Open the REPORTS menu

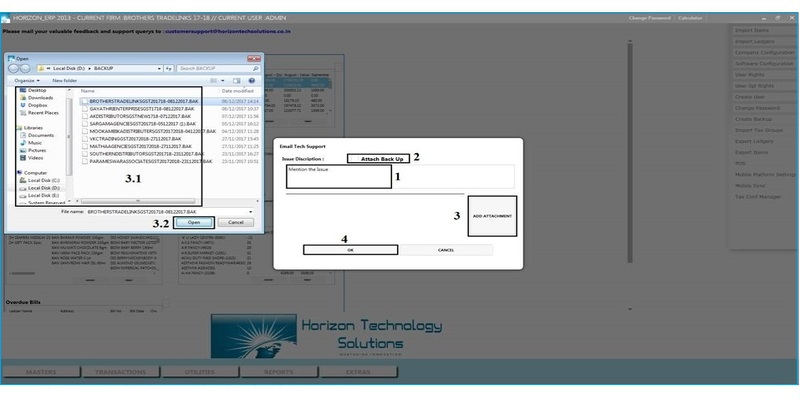tap(279, 372)
